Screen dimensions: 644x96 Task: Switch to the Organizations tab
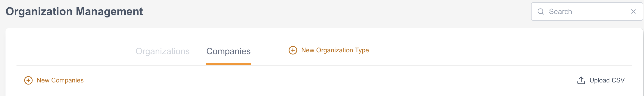click(163, 51)
